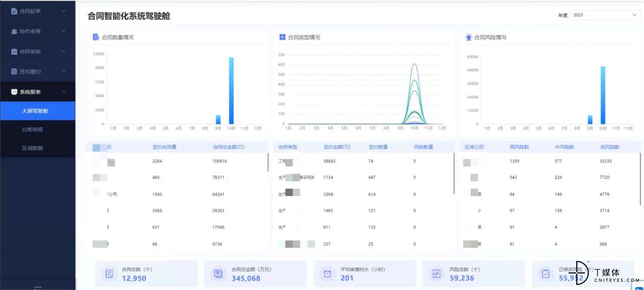Click the 低风险数 column header
Viewport: 644px width, 290px height.
pyautogui.click(x=610, y=147)
